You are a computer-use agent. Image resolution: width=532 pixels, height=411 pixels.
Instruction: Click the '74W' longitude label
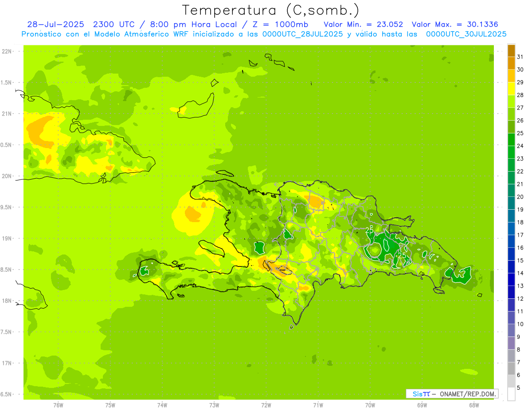(162, 405)
